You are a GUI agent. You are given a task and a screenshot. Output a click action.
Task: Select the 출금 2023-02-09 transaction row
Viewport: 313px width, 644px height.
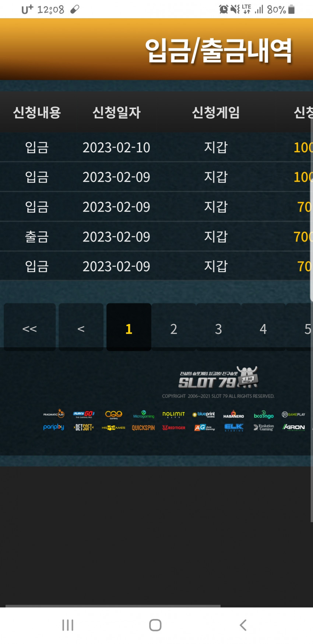pyautogui.click(x=156, y=237)
